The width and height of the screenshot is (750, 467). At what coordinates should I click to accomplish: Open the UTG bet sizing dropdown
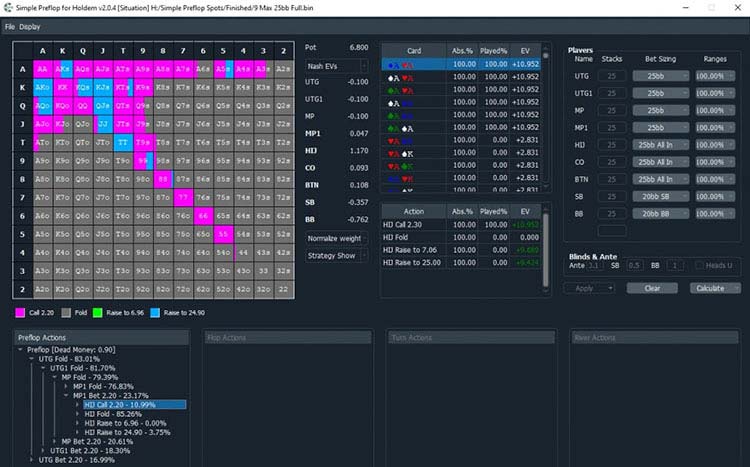coord(661,76)
